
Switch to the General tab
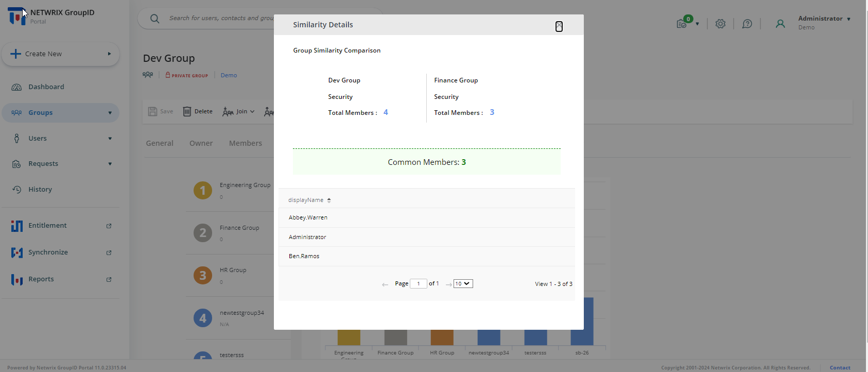tap(160, 143)
